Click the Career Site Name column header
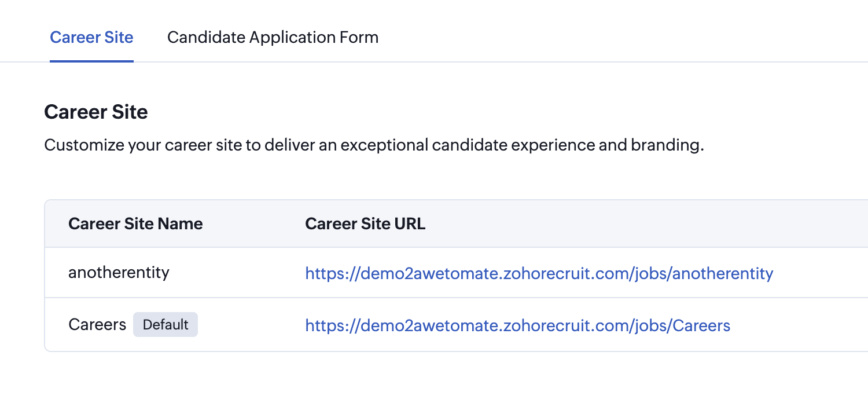The image size is (868, 403). click(x=135, y=224)
